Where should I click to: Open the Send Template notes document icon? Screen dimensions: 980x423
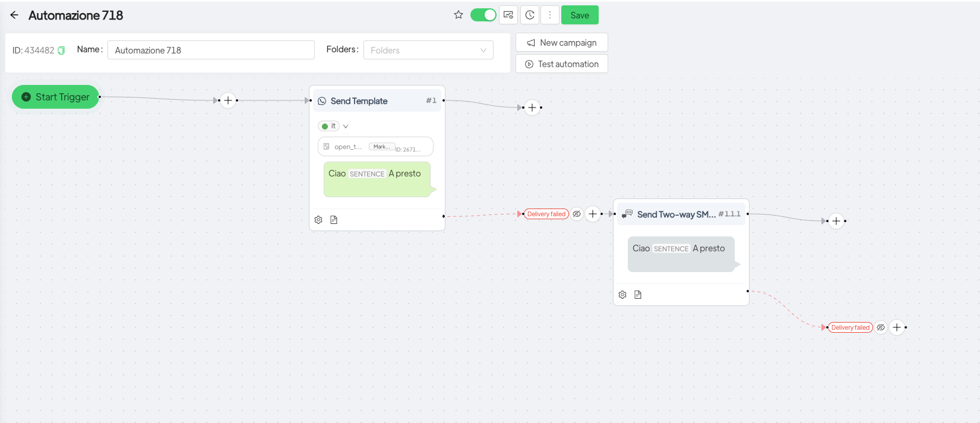click(x=334, y=220)
